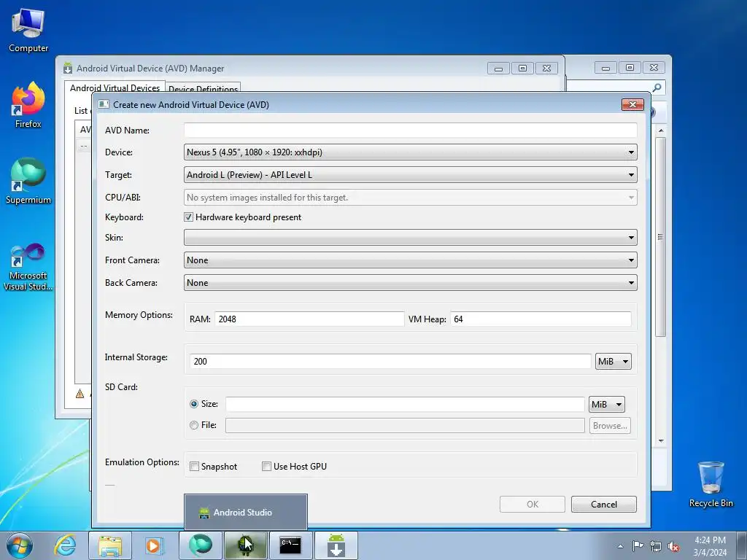Click the background window vertical scrollbar thumb
The height and width of the screenshot is (560, 747).
[x=660, y=237]
